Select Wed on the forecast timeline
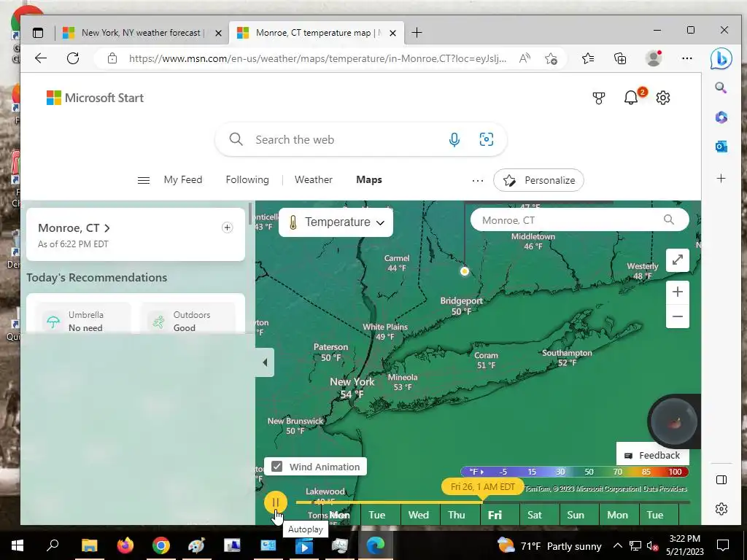 [418, 515]
